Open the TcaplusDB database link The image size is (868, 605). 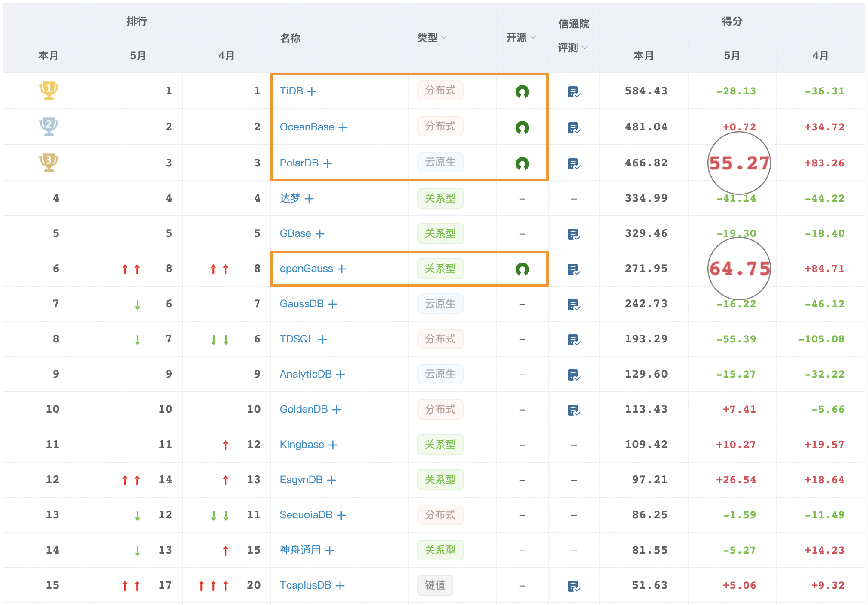(306, 585)
